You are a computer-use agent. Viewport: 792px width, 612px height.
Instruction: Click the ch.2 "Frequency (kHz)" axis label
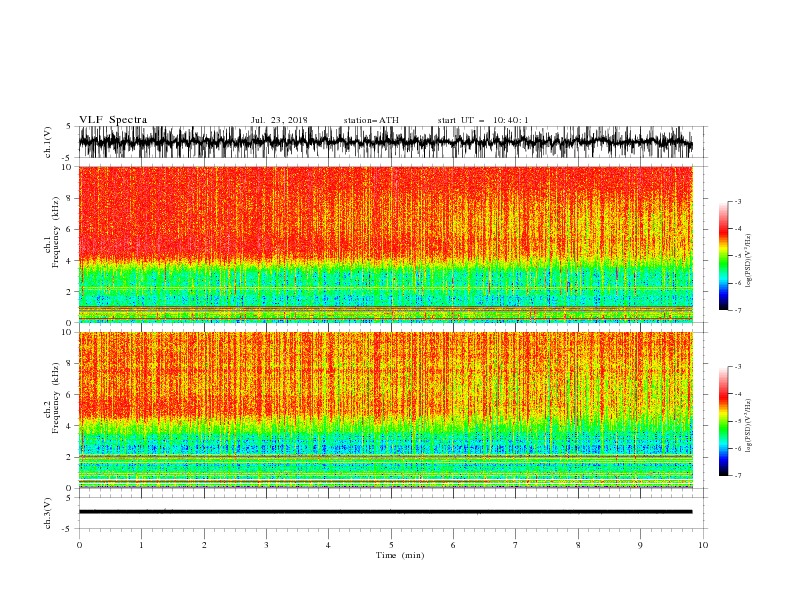[x=56, y=397]
